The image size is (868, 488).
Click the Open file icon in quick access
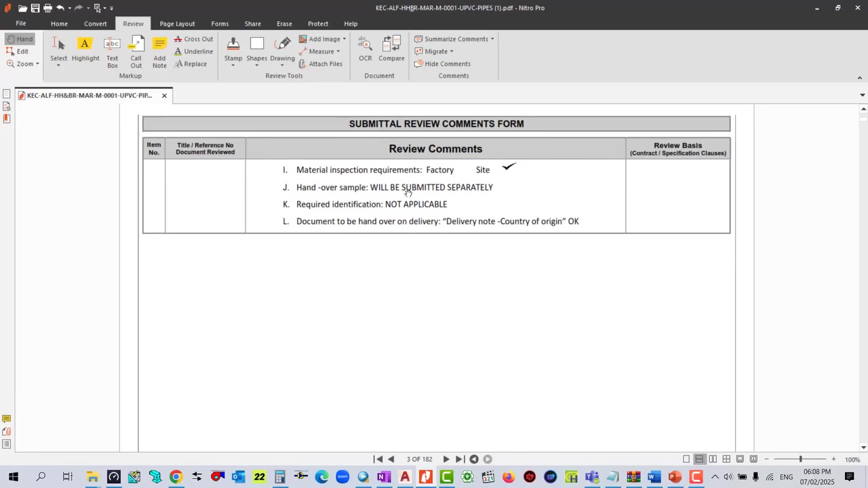pyautogui.click(x=22, y=8)
